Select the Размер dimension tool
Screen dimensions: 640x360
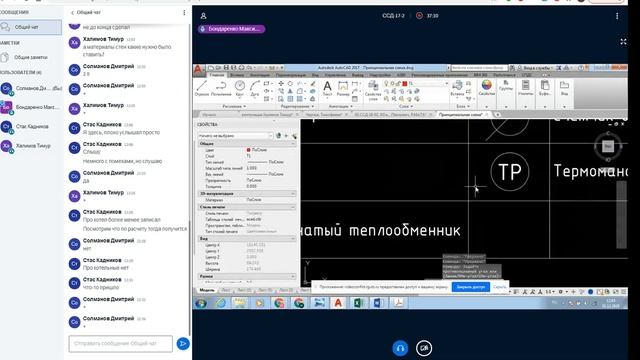(343, 88)
